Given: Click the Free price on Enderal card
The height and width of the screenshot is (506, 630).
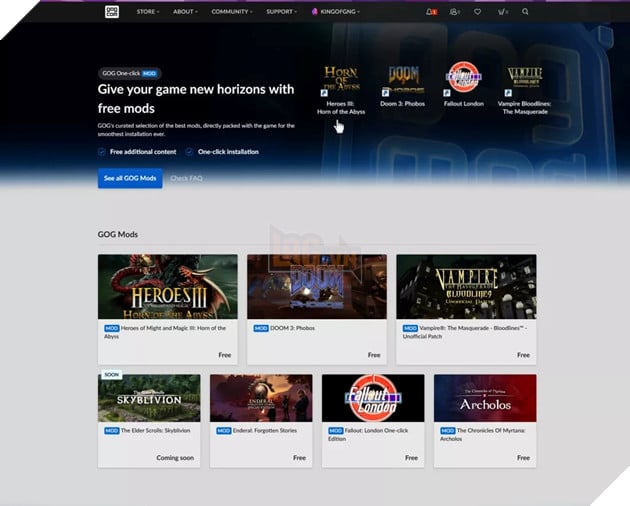Looking at the screenshot, I should [x=299, y=458].
